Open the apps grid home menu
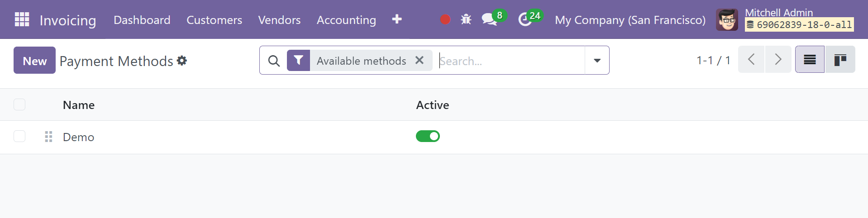The width and height of the screenshot is (868, 218). (x=22, y=19)
